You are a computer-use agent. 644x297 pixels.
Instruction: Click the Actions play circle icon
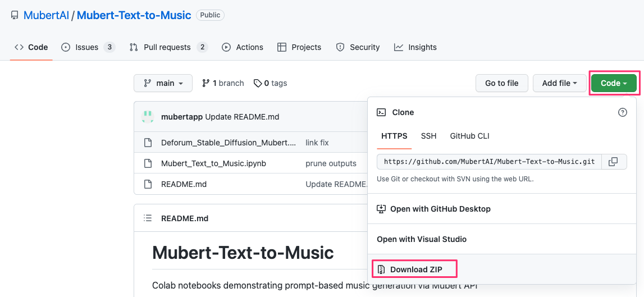(226, 47)
